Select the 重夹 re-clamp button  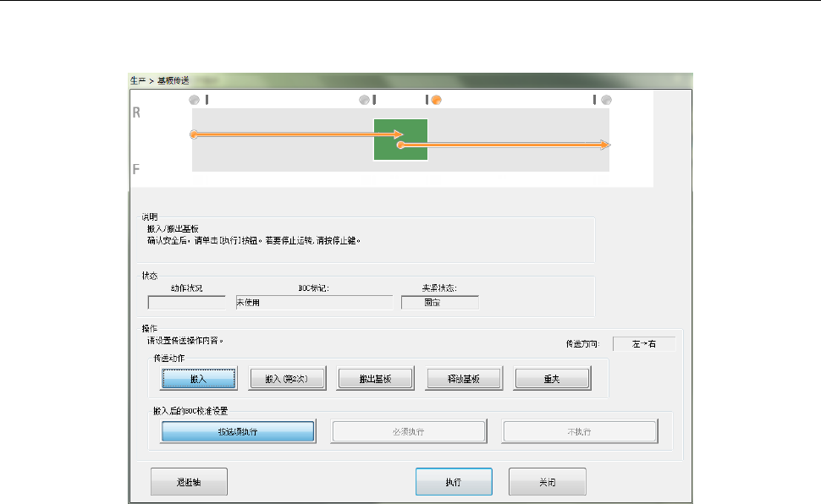553,379
